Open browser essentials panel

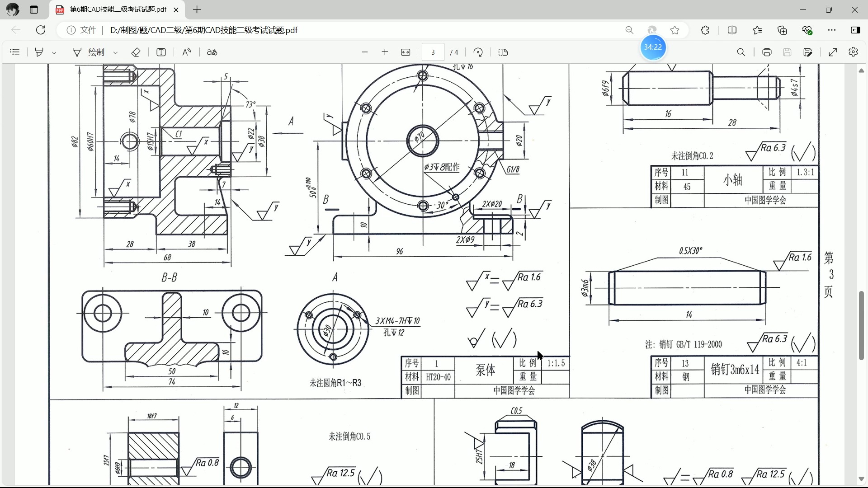pyautogui.click(x=807, y=30)
